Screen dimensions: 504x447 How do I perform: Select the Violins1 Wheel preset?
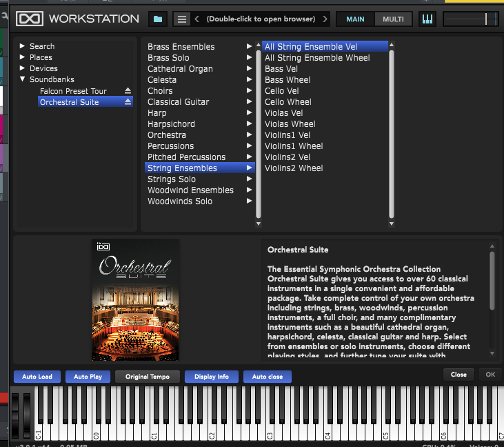pos(325,146)
